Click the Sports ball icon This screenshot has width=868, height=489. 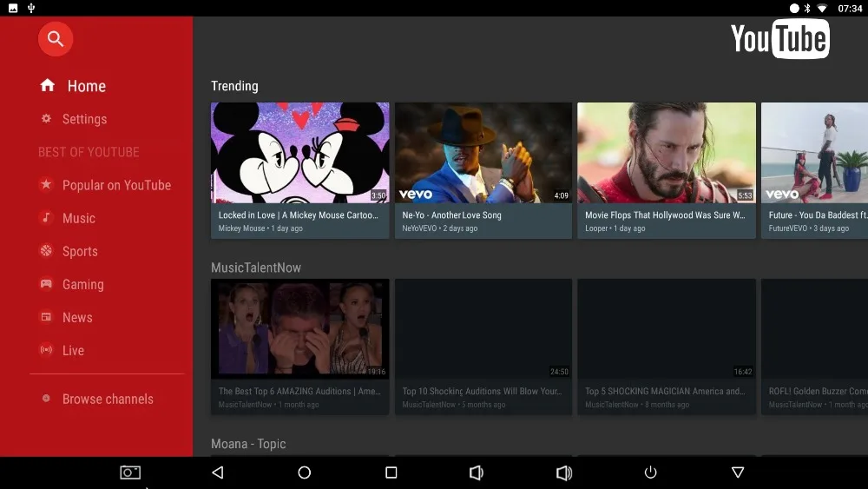[x=47, y=251]
